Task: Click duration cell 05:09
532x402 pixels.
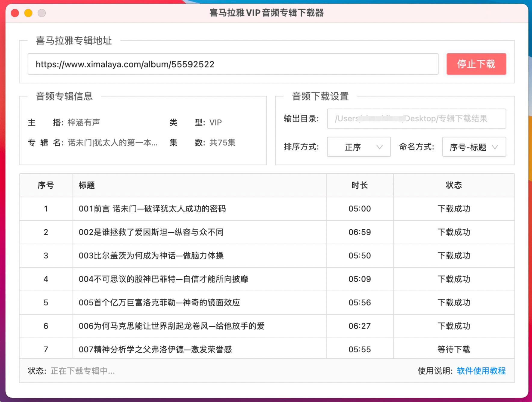Action: (360, 279)
